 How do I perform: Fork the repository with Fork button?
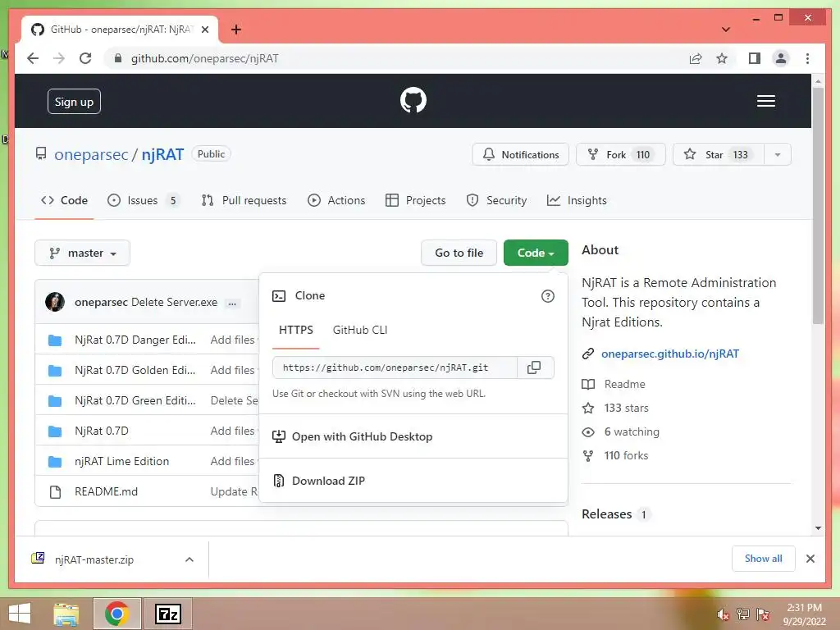(620, 155)
